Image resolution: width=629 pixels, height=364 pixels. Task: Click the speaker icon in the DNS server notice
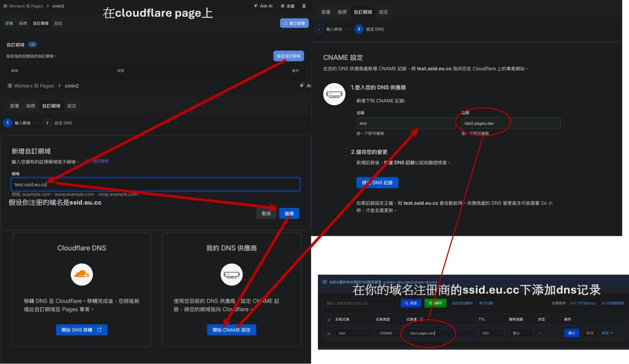click(x=324, y=282)
